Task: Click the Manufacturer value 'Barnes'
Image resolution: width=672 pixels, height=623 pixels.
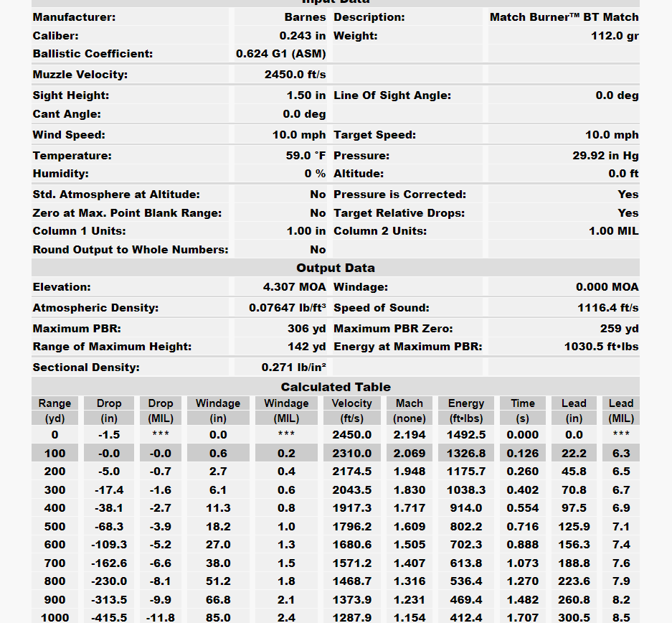Action: (x=305, y=17)
